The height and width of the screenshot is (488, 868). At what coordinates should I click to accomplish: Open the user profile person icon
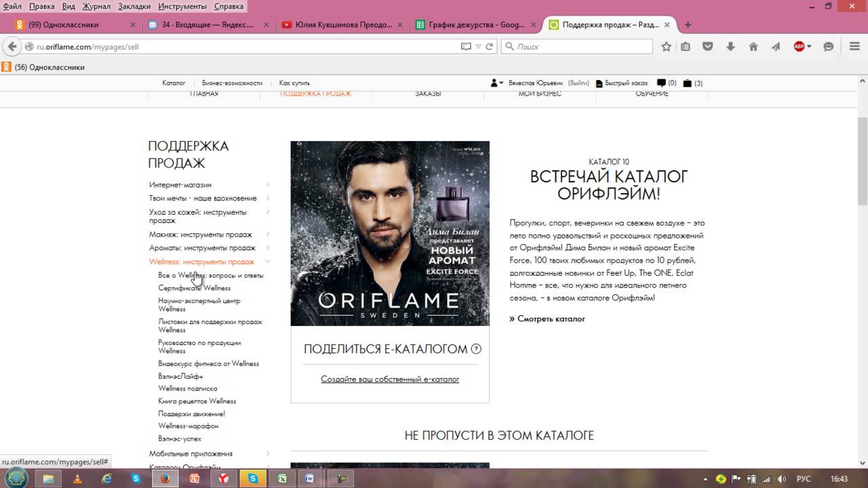pos(494,83)
